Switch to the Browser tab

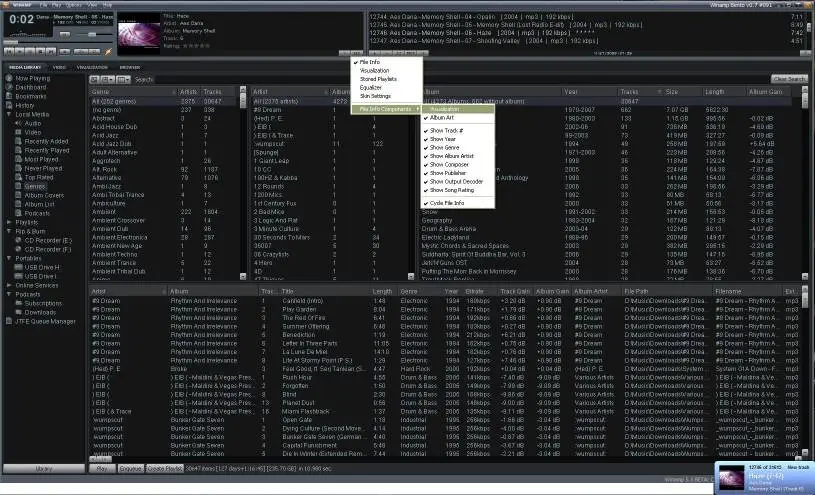[129, 67]
